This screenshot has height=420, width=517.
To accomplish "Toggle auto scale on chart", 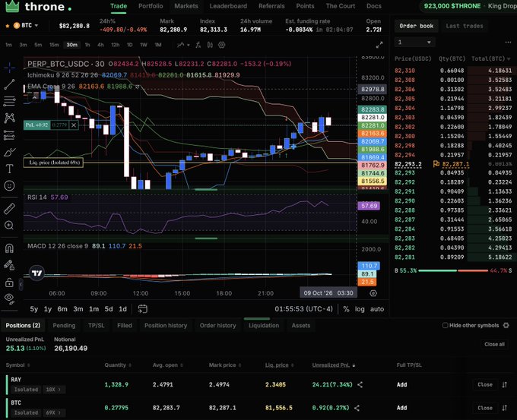I will click(377, 309).
